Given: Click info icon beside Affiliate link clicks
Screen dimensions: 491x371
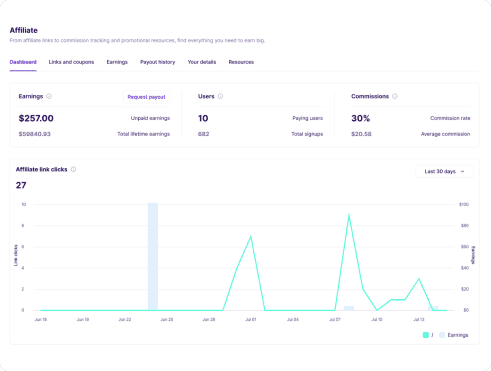Looking at the screenshot, I should coord(73,169).
